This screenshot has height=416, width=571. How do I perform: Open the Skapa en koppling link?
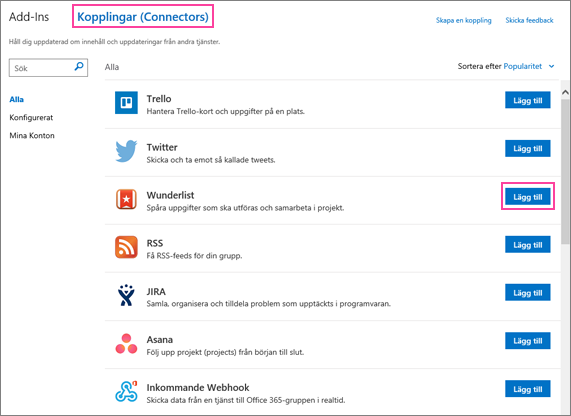coord(464,20)
